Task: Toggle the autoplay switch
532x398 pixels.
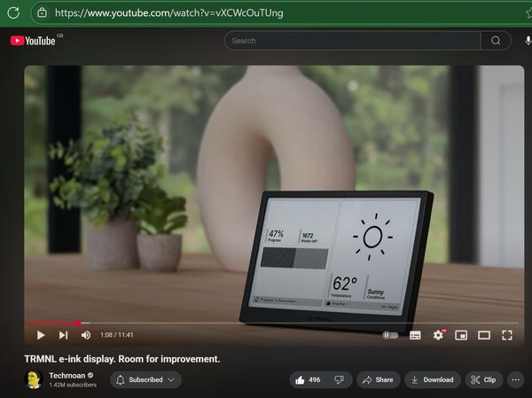Action: [x=390, y=335]
